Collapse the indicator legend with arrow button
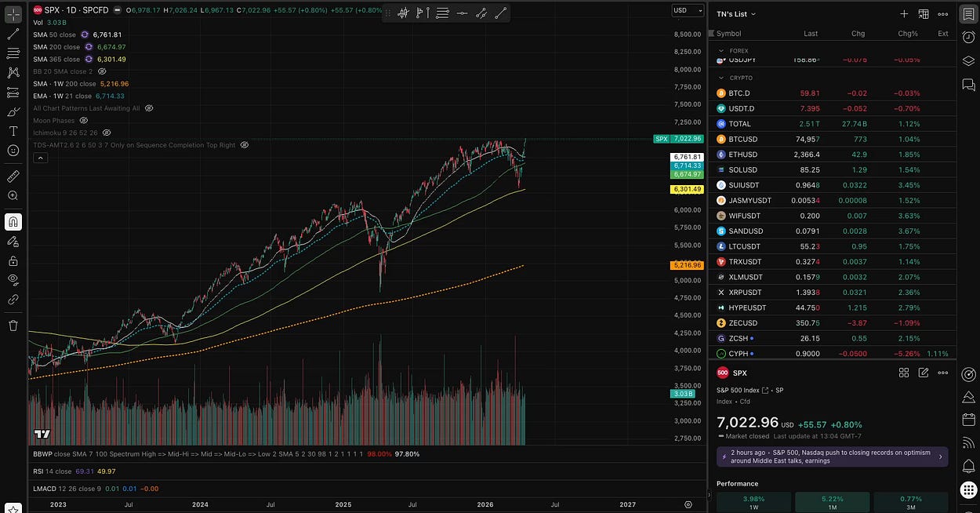This screenshot has width=980, height=513. [40, 158]
